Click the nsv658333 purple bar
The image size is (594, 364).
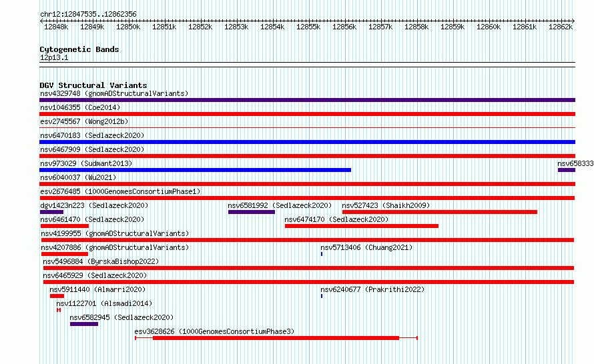[x=567, y=170]
